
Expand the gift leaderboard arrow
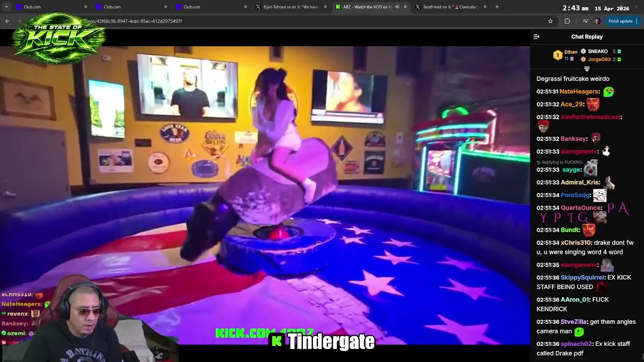pyautogui.click(x=587, y=69)
